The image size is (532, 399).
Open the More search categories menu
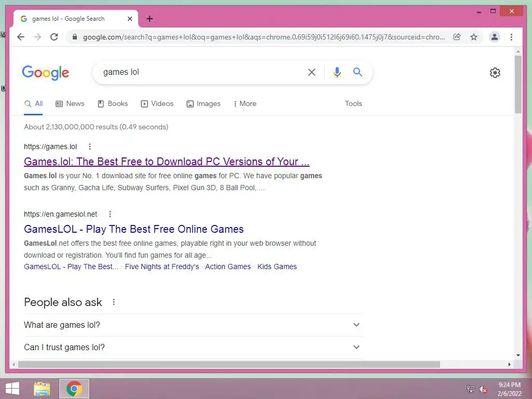click(245, 103)
